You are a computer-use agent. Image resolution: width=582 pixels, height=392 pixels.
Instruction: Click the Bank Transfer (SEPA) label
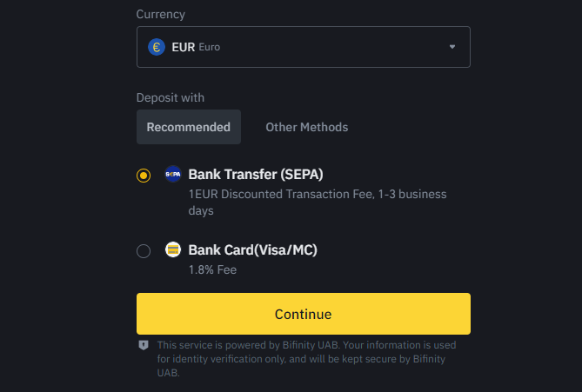pos(256,175)
